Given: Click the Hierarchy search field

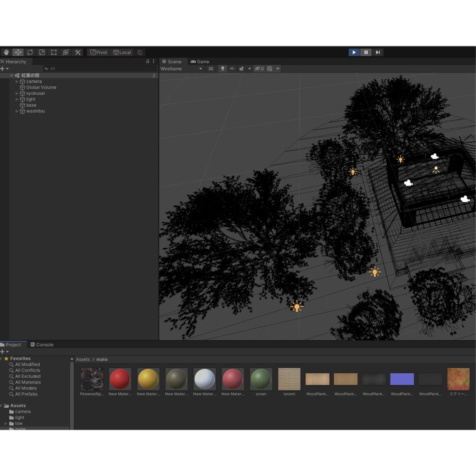Looking at the screenshot, I should coord(100,69).
